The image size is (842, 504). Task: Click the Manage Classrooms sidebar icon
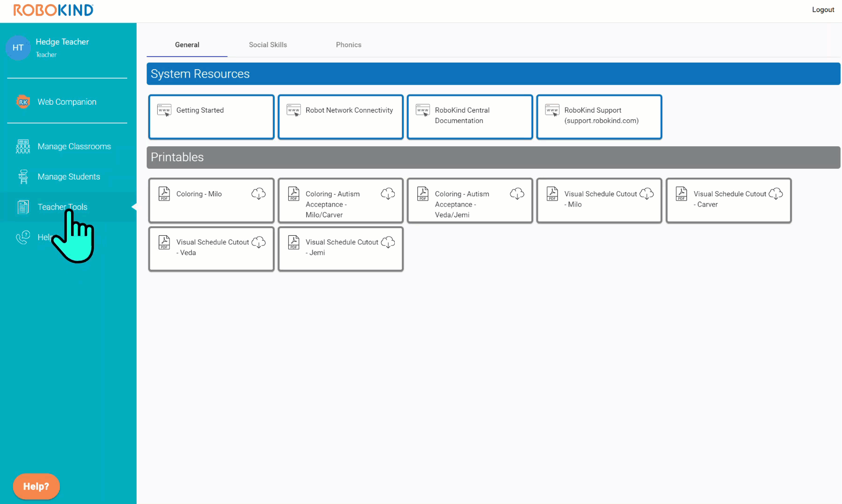tap(23, 146)
